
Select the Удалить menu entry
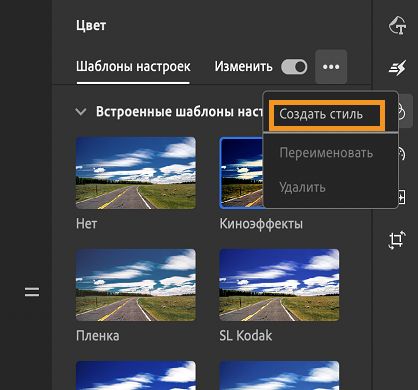point(302,187)
